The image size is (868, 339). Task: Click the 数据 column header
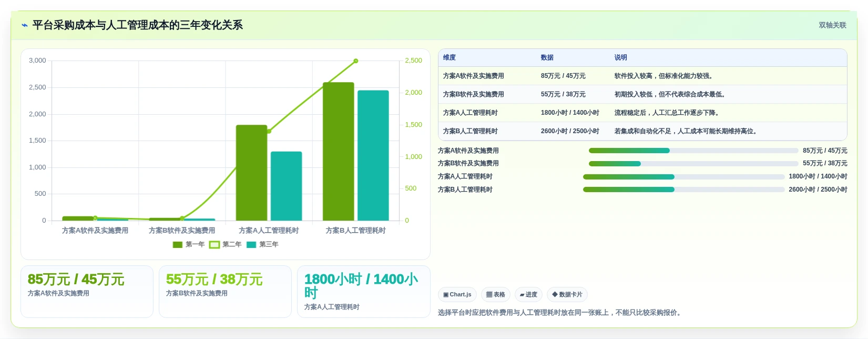point(547,57)
